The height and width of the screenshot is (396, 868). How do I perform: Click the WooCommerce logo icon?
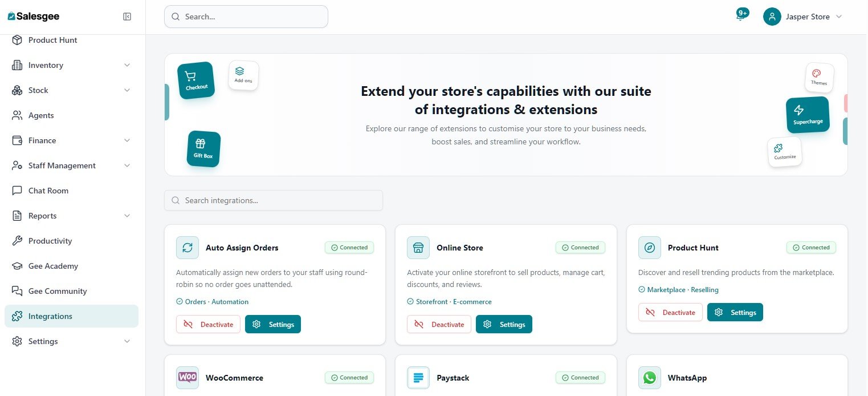pyautogui.click(x=188, y=377)
